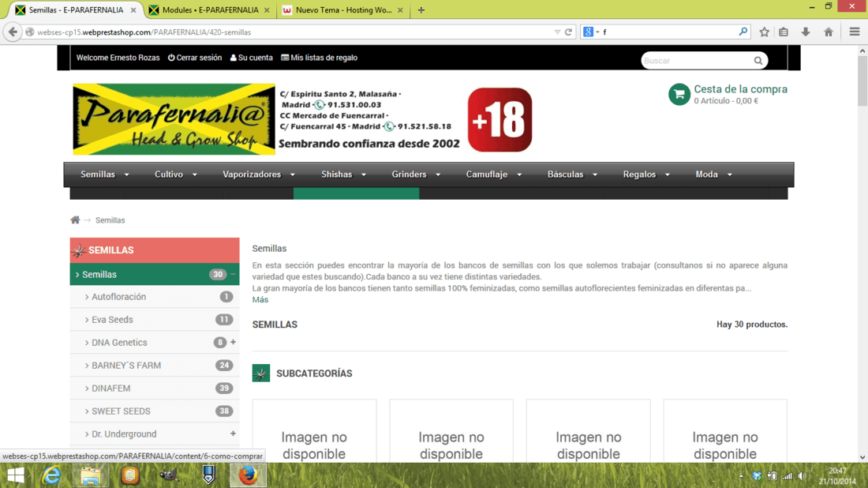Open the BARNEY´S FARM subcategory
Viewport: 868px width, 488px height.
coord(126,366)
